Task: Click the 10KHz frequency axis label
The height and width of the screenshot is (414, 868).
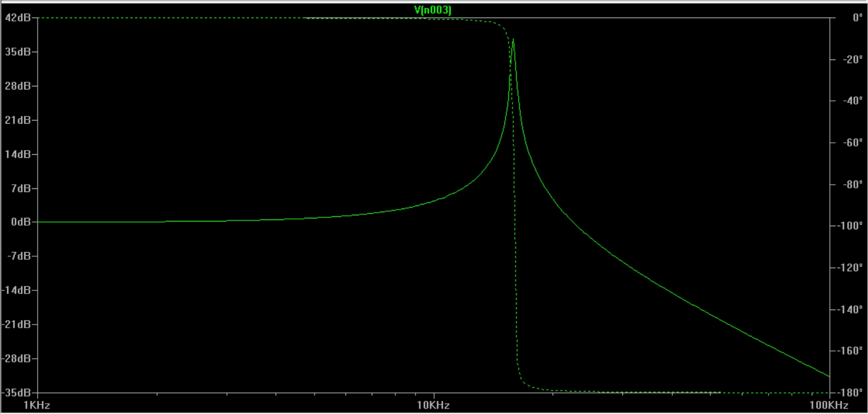Action: click(433, 405)
